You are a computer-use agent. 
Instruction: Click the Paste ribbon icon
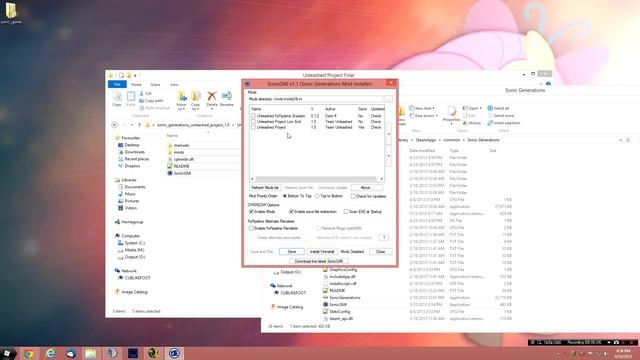(131, 99)
